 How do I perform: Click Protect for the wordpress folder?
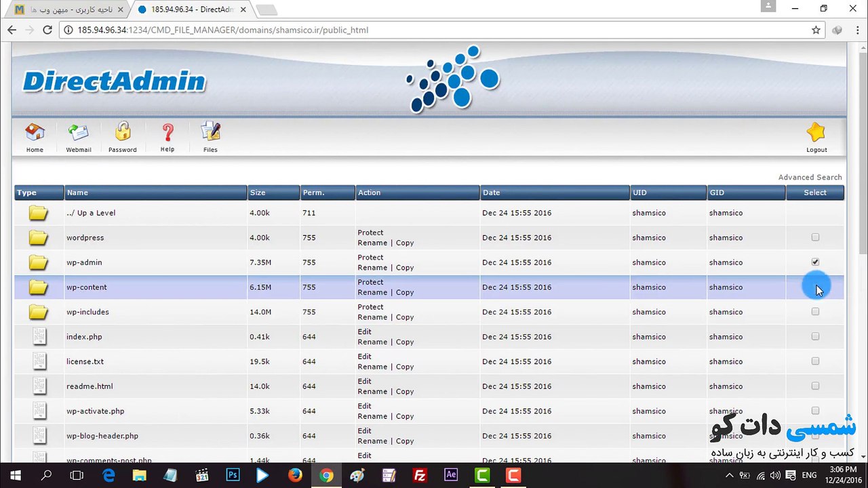click(x=370, y=232)
